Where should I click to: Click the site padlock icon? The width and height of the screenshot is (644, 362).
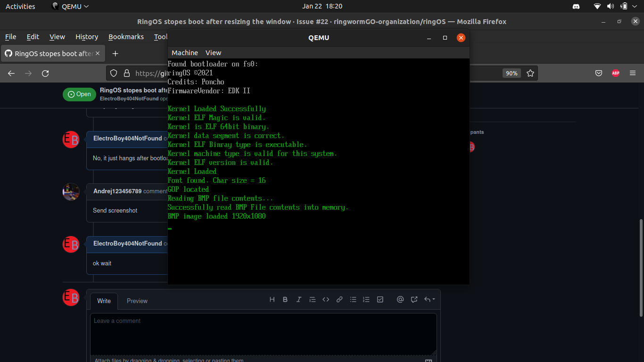tap(126, 73)
